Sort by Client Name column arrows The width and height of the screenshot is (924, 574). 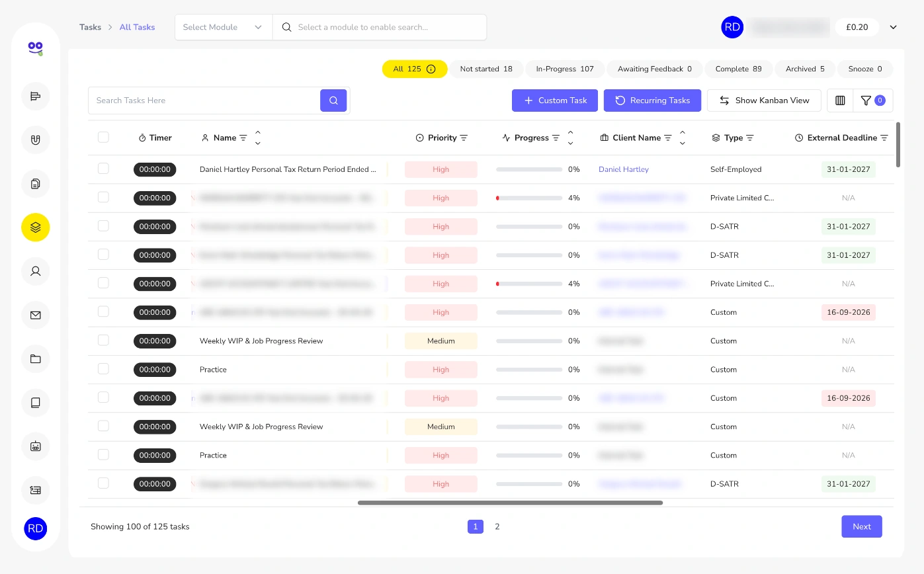click(x=682, y=138)
